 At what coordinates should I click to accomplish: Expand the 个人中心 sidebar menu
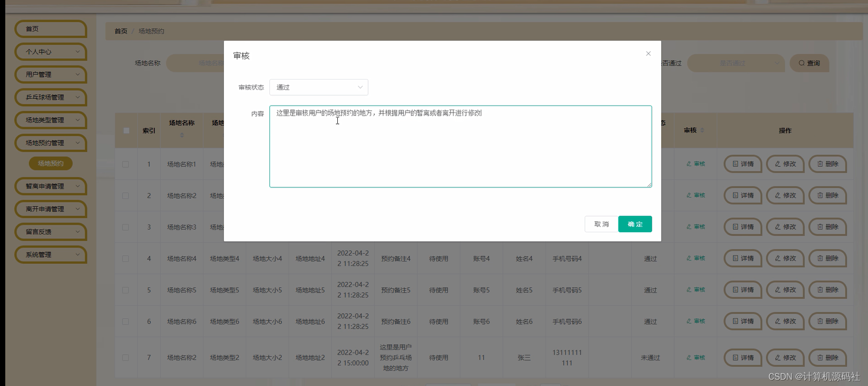click(50, 52)
